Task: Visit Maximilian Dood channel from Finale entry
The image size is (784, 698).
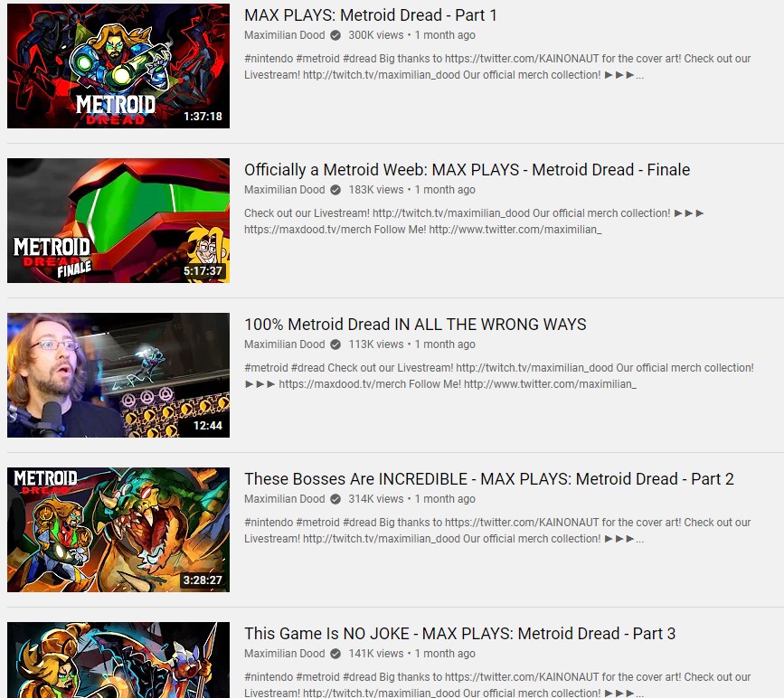Action: (285, 190)
